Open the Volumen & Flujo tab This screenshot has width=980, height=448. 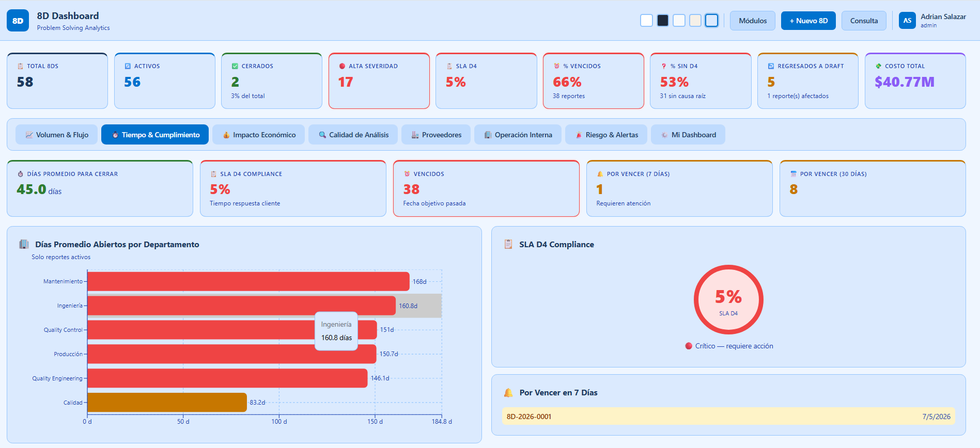[x=57, y=135]
